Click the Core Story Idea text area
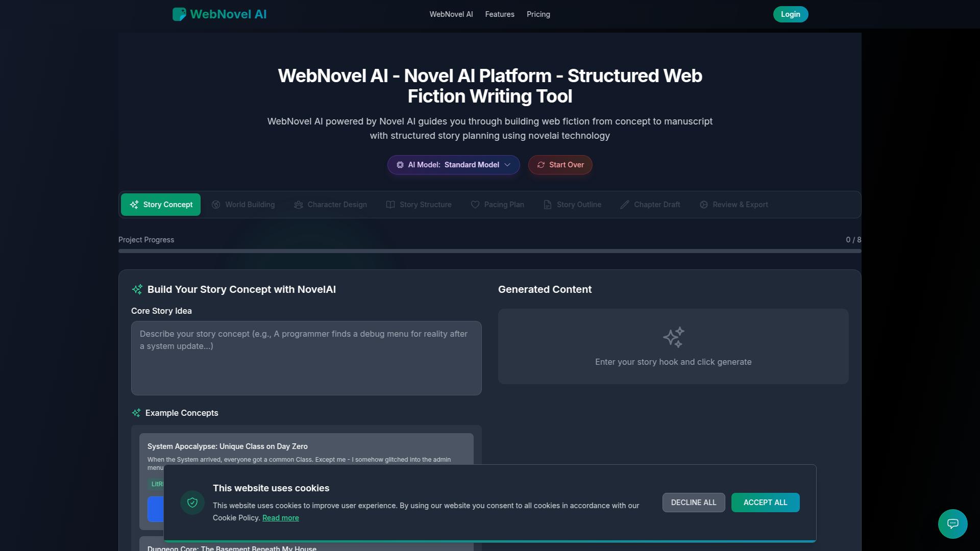Screen dimensions: 980x551 [306, 358]
